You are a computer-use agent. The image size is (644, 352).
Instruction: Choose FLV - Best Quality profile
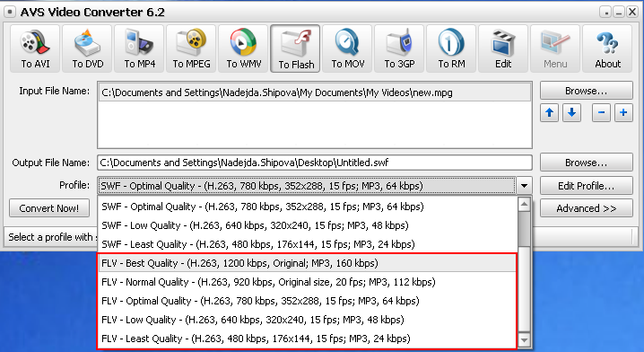tap(308, 263)
